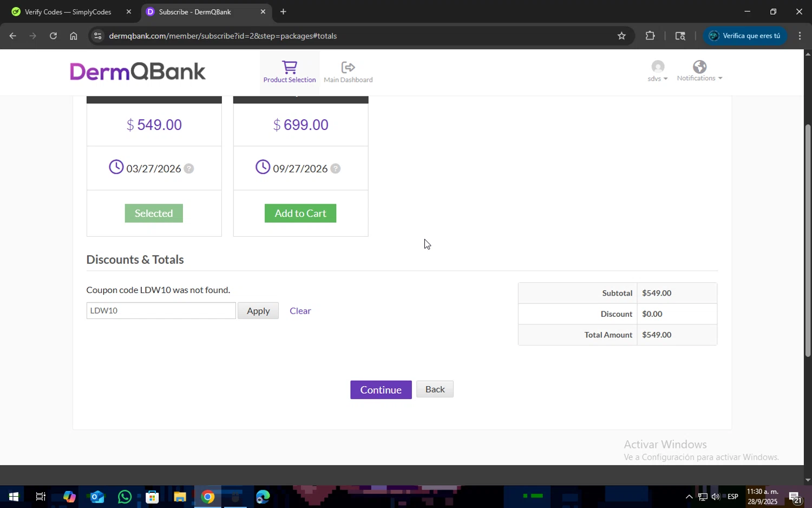Switch to Verify Codes SimplyCodes tab
This screenshot has width=812, height=508.
pos(68,12)
